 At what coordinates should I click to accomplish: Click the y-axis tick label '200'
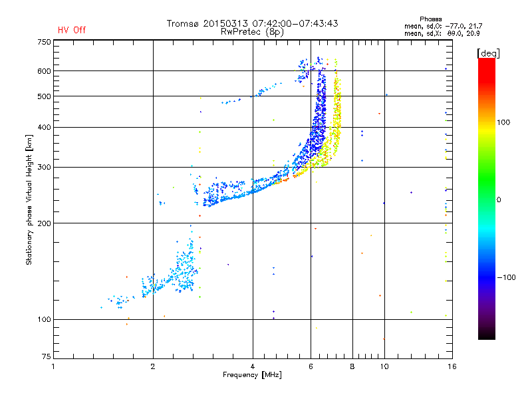click(44, 223)
